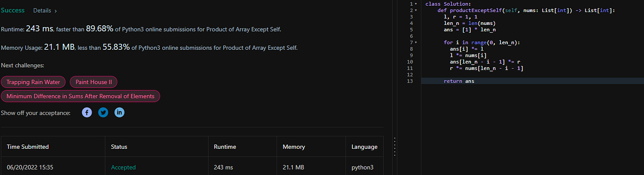This screenshot has height=175, width=644.
Task: Click the Success result heading
Action: pyautogui.click(x=13, y=10)
